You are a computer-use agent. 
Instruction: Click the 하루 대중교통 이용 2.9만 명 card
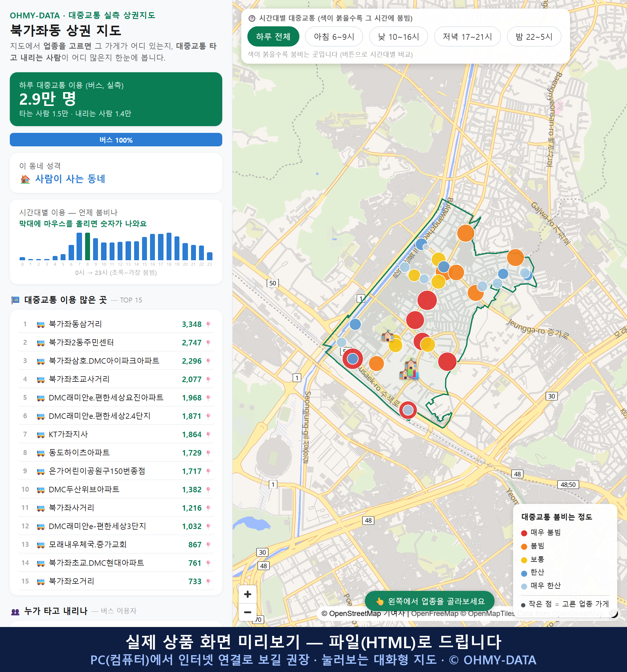(116, 99)
